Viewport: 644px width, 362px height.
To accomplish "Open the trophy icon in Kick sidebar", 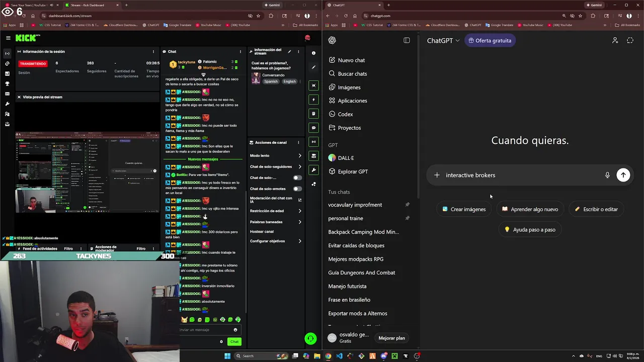I will coord(7,83).
